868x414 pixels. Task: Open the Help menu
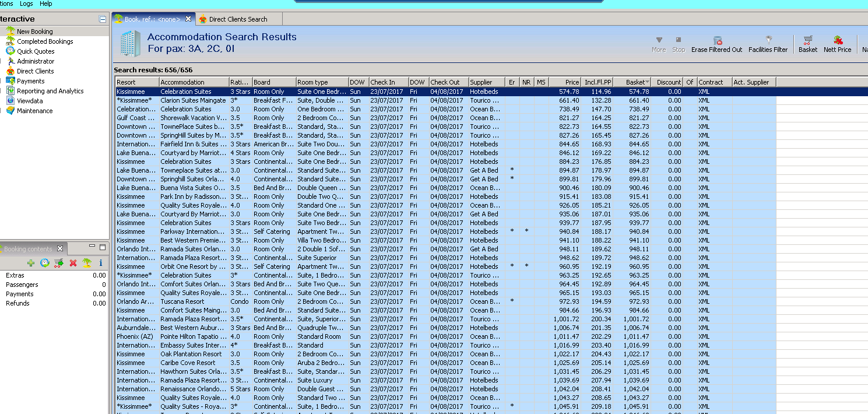coord(45,3)
